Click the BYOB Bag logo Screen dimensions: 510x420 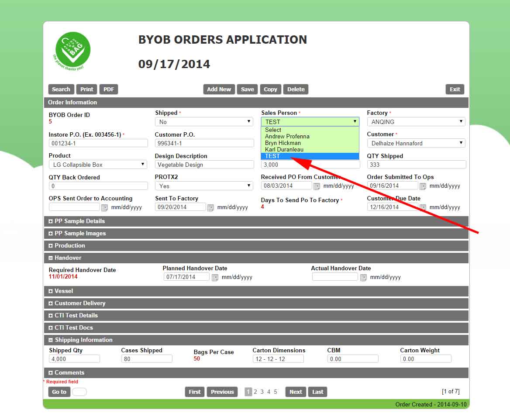[72, 51]
